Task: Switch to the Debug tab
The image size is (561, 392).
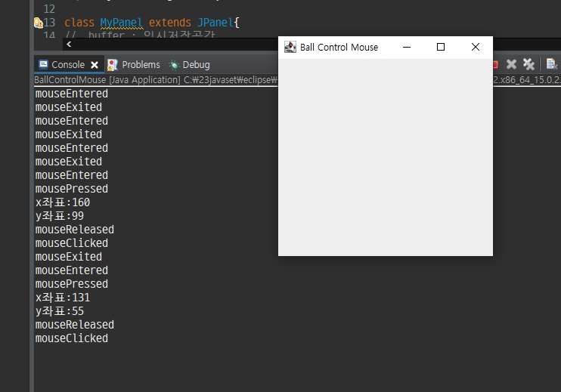Action: click(x=196, y=65)
